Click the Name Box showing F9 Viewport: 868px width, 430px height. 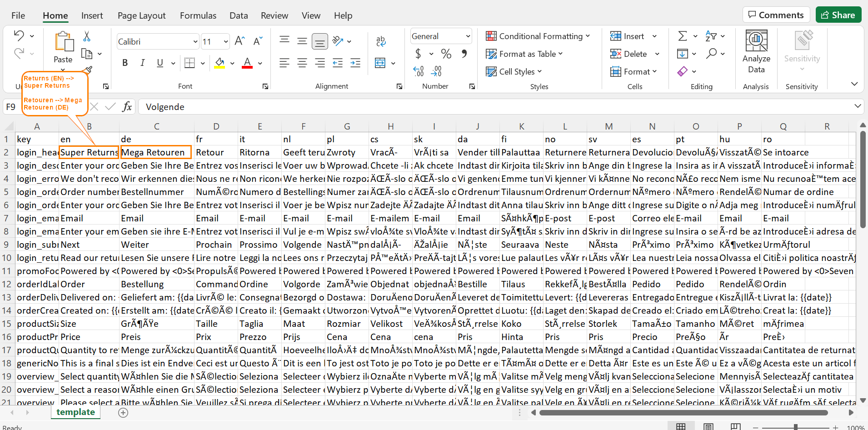[11, 106]
